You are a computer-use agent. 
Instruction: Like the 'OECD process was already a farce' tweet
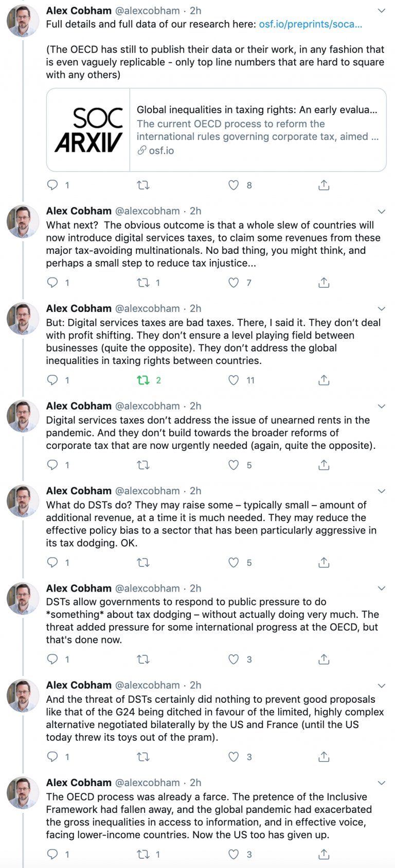point(234,854)
